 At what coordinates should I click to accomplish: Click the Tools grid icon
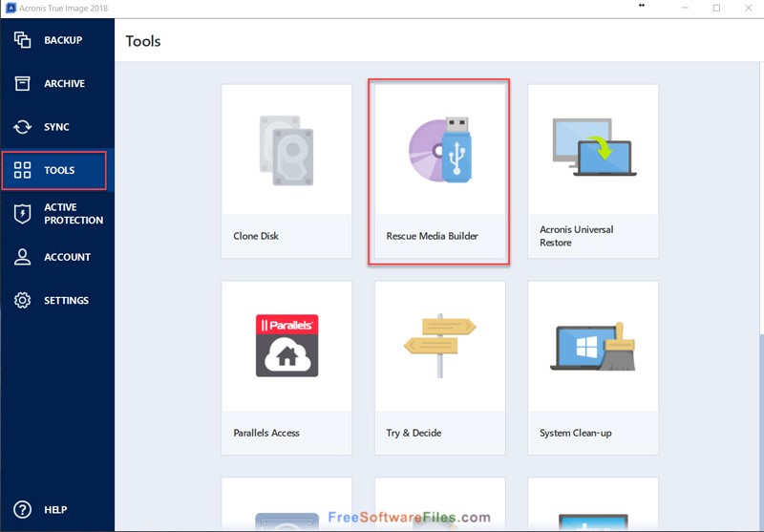pyautogui.click(x=22, y=170)
